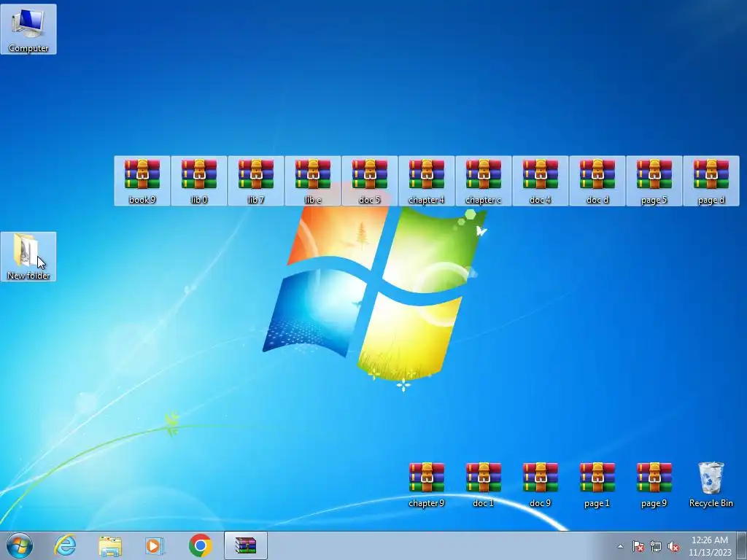Open the Windows Start menu

point(20,545)
